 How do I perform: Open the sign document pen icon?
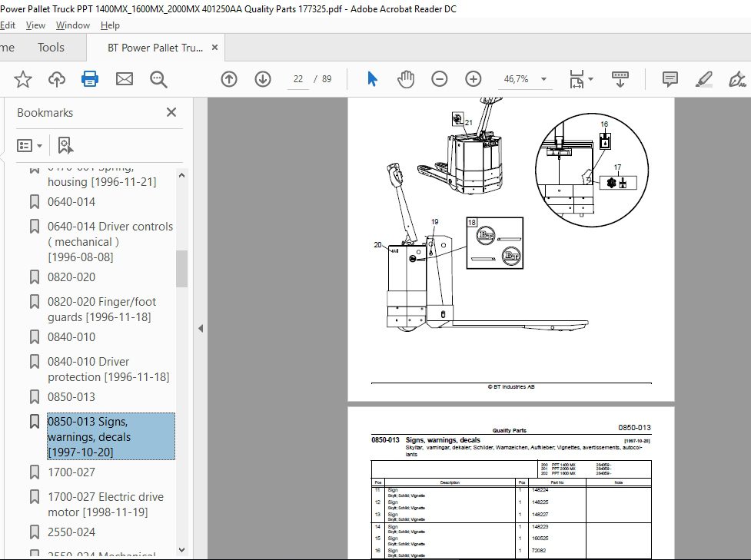point(737,79)
